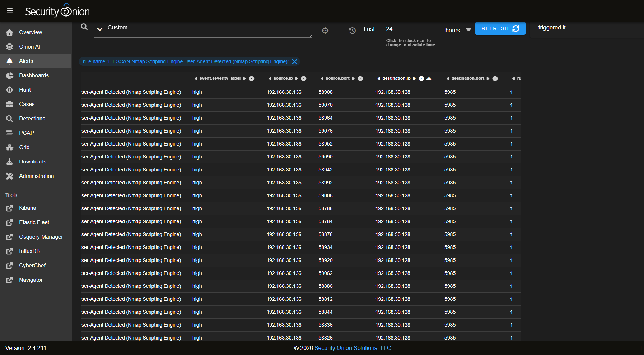Click the Overview home icon
The image size is (644, 355).
pyautogui.click(x=10, y=32)
